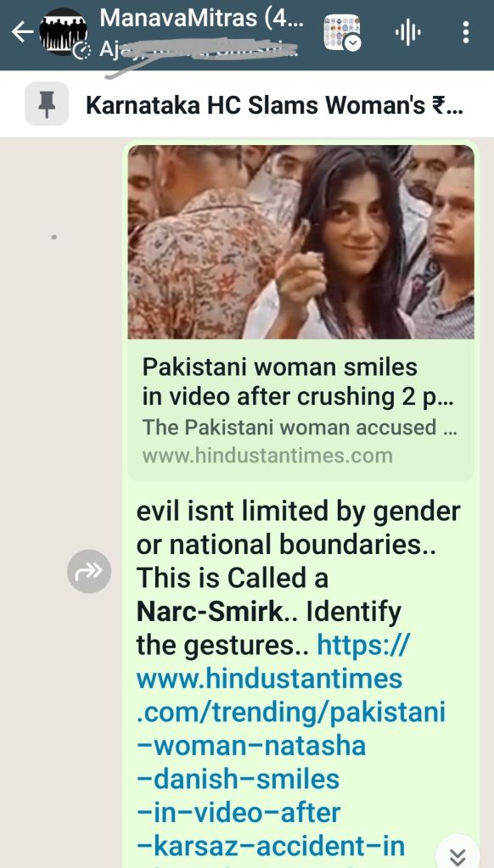Open the disappearing messages timer badge

coord(81,51)
